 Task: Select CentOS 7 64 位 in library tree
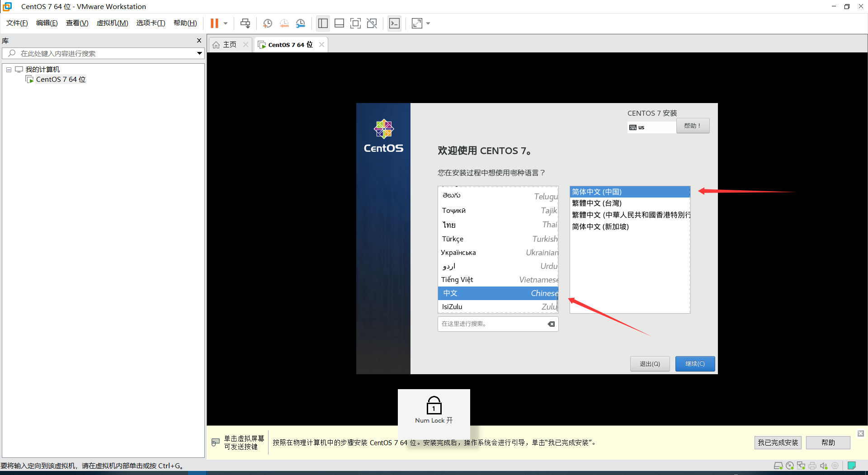[61, 79]
